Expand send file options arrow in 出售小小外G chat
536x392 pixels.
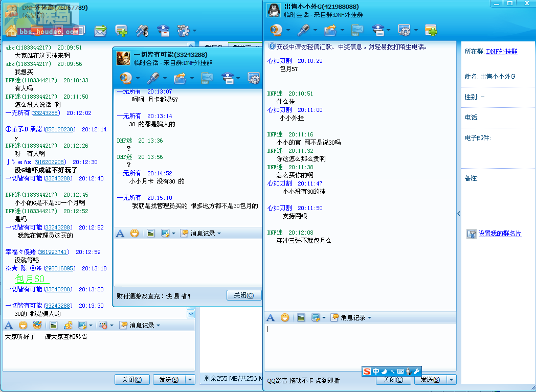[x=342, y=30]
